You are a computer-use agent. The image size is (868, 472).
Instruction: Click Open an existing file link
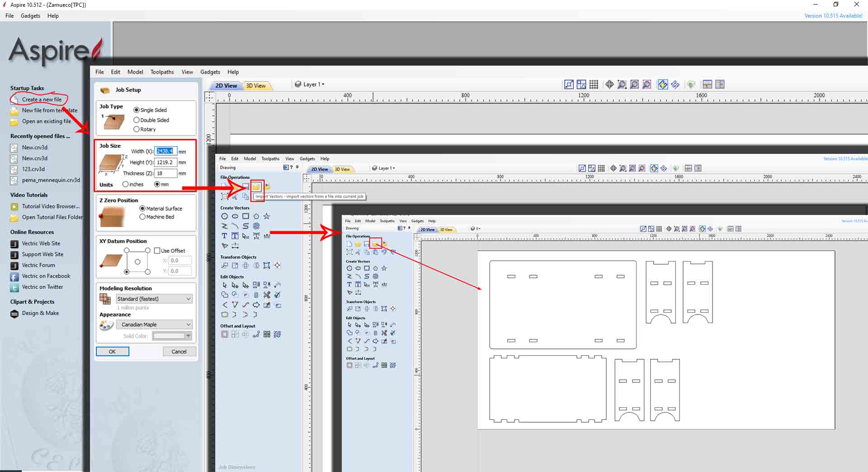point(47,121)
